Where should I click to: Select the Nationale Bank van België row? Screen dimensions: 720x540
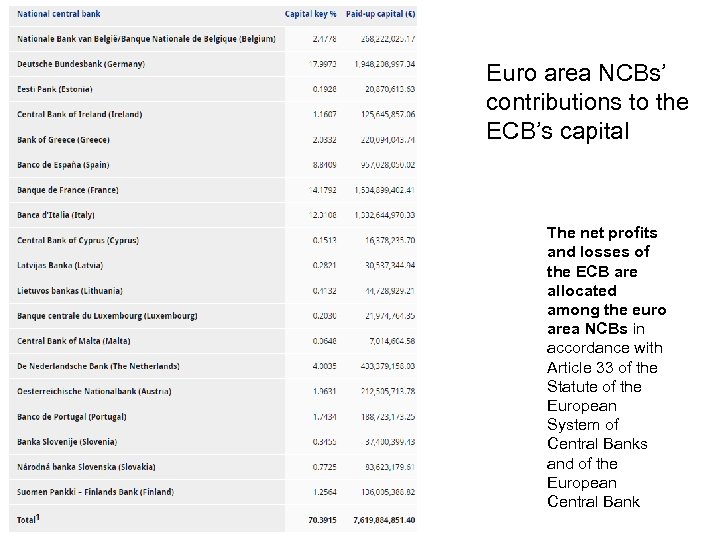(x=145, y=39)
